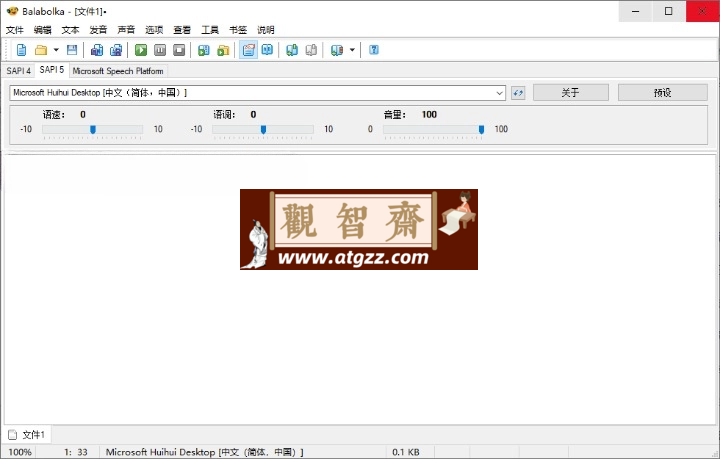720x459 pixels.
Task: Expand the recent files arrow beside the folder
Action: 56,50
